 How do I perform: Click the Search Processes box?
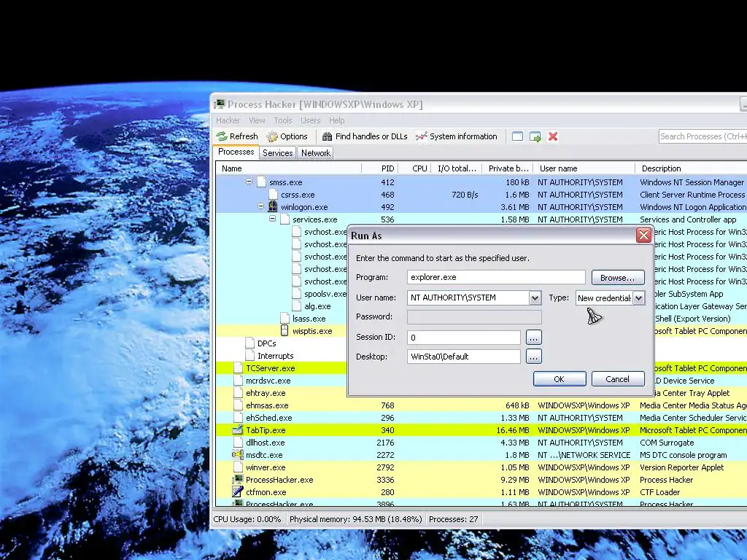703,136
